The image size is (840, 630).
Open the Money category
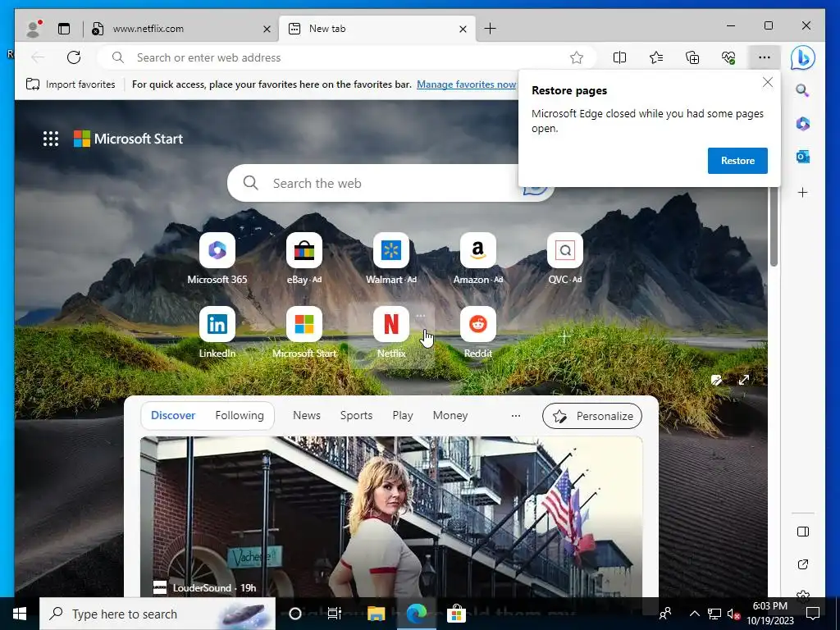pyautogui.click(x=450, y=415)
